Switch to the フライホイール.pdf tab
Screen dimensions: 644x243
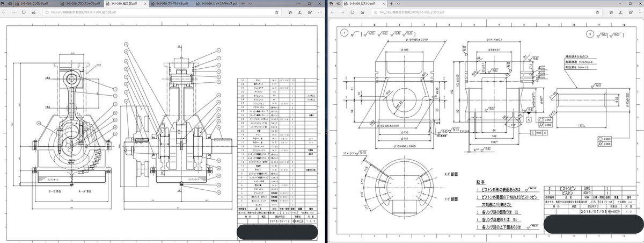click(170, 4)
